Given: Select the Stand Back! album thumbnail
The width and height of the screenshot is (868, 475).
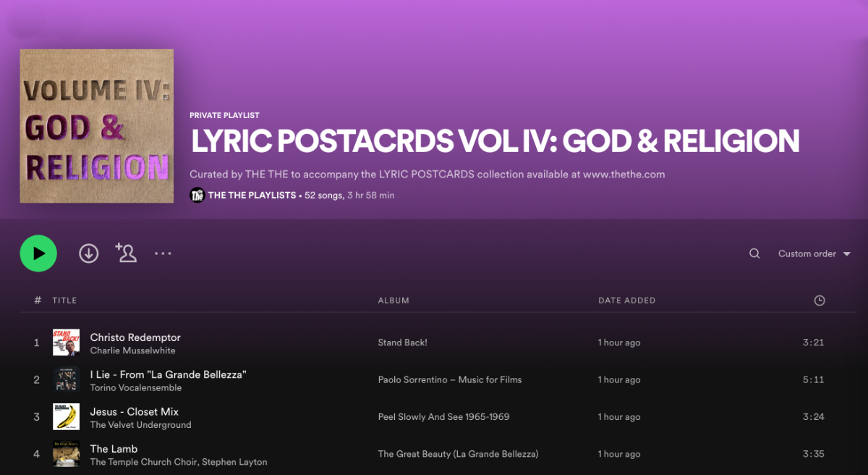Looking at the screenshot, I should pyautogui.click(x=66, y=342).
